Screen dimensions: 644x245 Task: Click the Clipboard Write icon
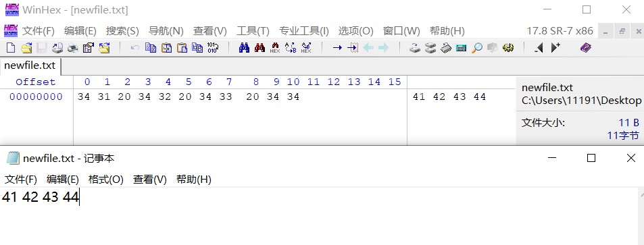166,48
